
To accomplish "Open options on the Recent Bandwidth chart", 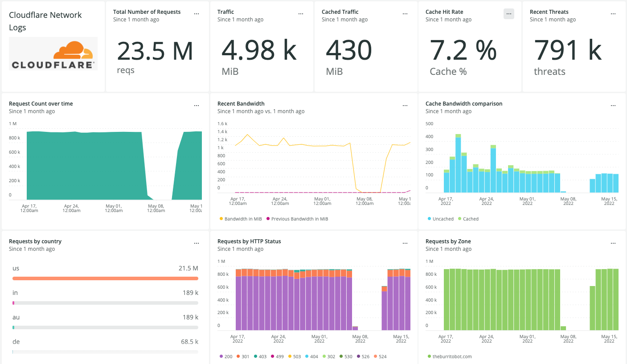I will point(405,105).
